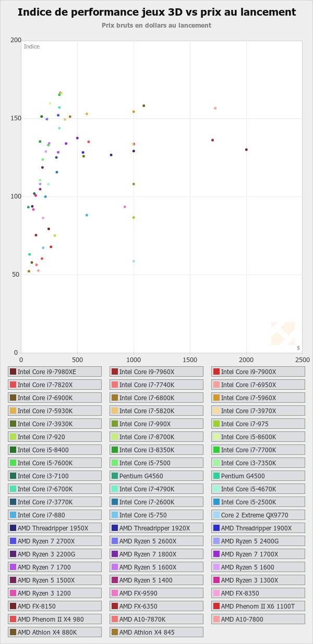Click the AMD Ryzen 5 1600X entry
The width and height of the screenshot is (313, 644).
pyautogui.click(x=156, y=567)
